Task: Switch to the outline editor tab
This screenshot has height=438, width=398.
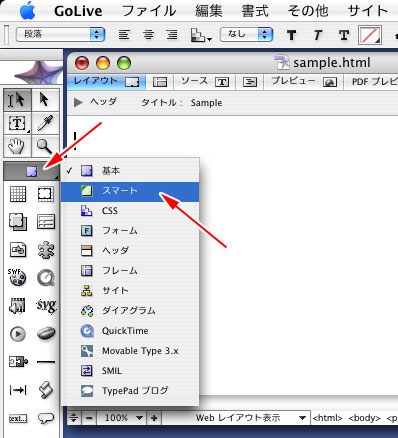Action: (250, 82)
